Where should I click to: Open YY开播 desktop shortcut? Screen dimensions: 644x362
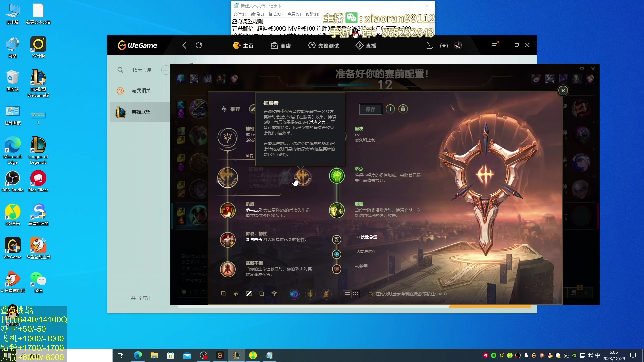38,47
